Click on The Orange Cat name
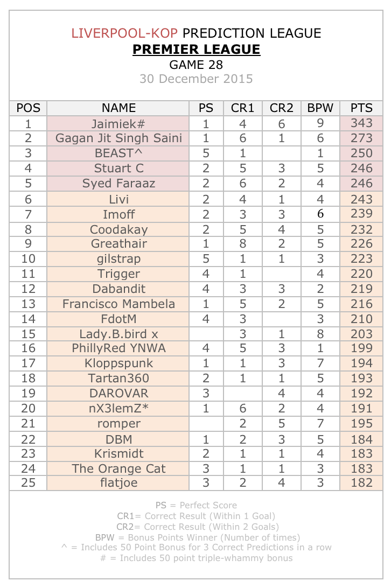The height and width of the screenshot is (588, 391). point(118,468)
